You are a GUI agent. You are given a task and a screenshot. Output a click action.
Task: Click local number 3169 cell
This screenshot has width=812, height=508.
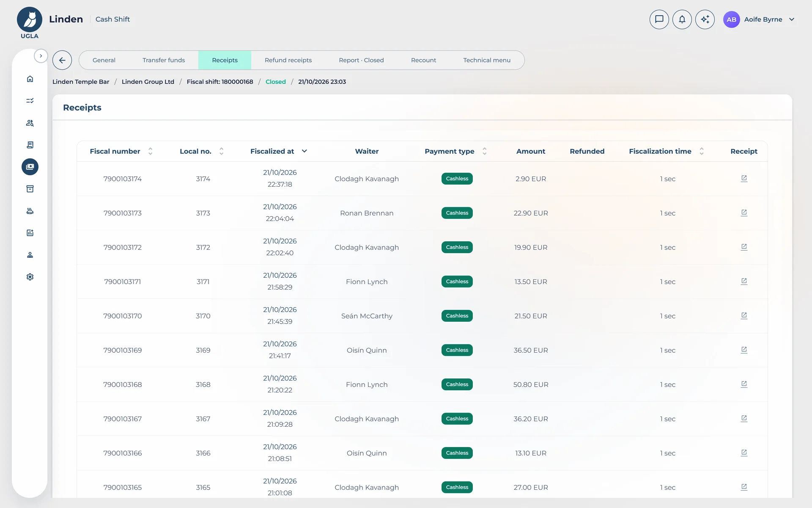coord(203,350)
